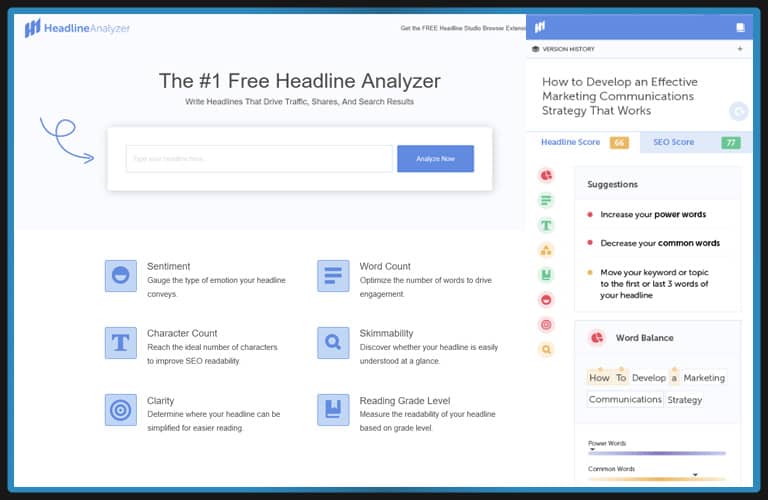Select the green Word Count lines icon in the sidebar

(546, 200)
